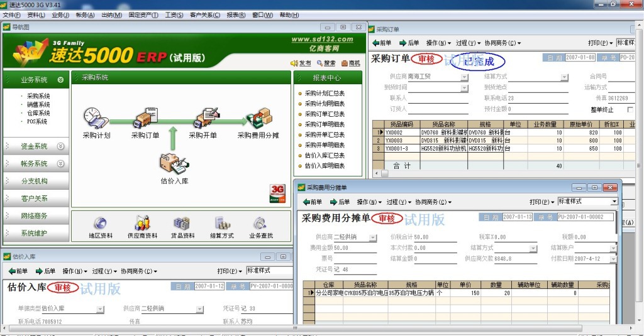This screenshot has width=644, height=336.
Task: Click the 搜索 magnifier icon
Action: (320, 63)
